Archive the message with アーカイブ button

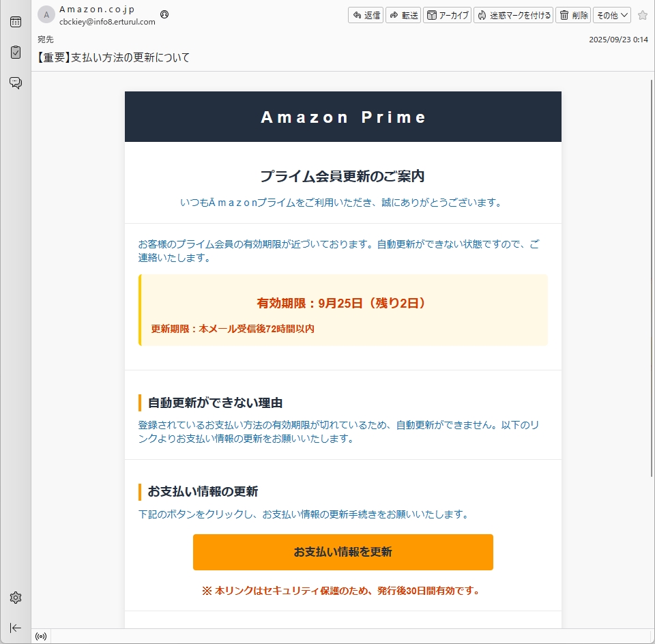point(448,15)
